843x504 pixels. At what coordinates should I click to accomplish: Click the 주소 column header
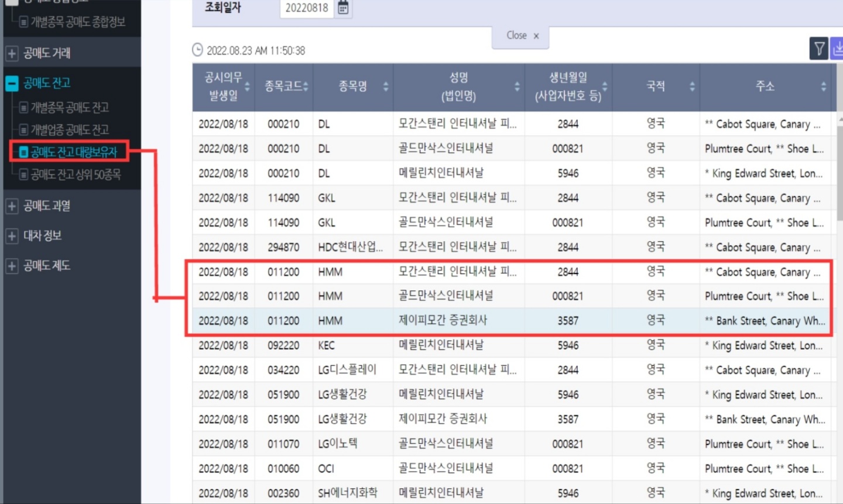point(765,87)
